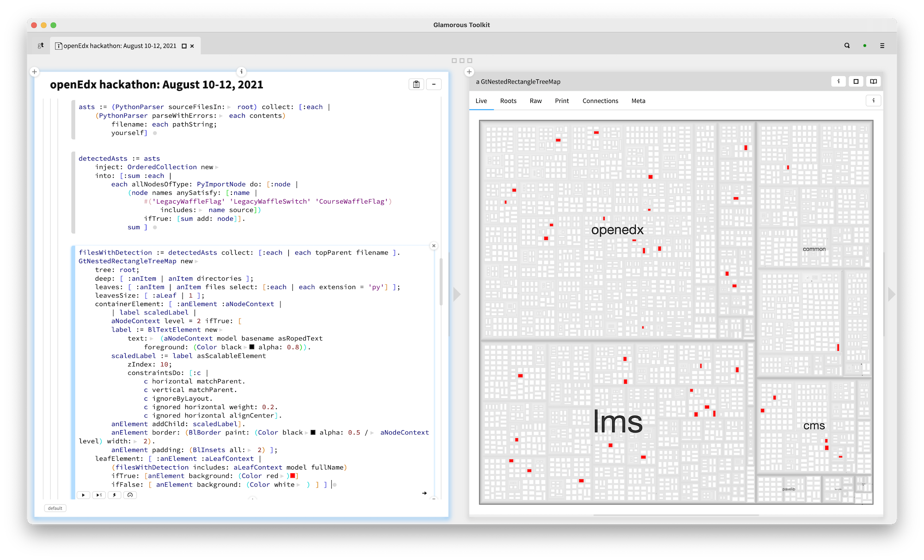Click the common label in the treemap
The image size is (924, 560).
coord(814,249)
